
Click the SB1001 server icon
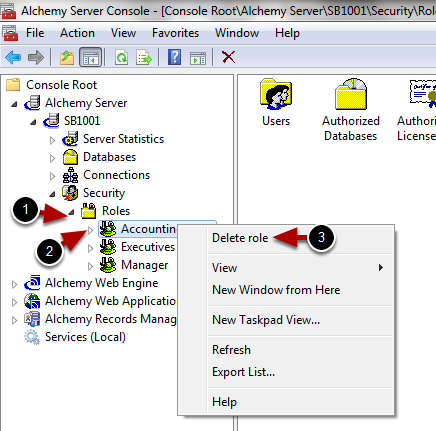click(51, 121)
